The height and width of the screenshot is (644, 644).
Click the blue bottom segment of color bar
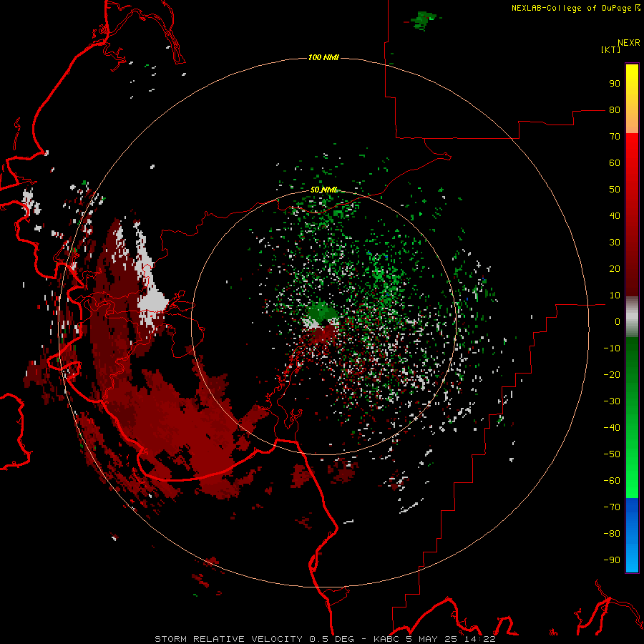(632, 535)
